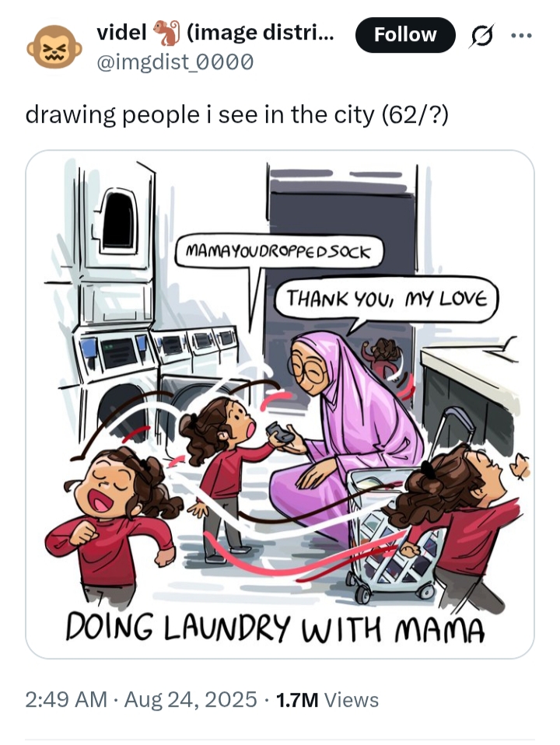Screen dimensions: 560x745
Task: Open the Doing Laundry With Mama comic image
Action: pyautogui.click(x=280, y=404)
